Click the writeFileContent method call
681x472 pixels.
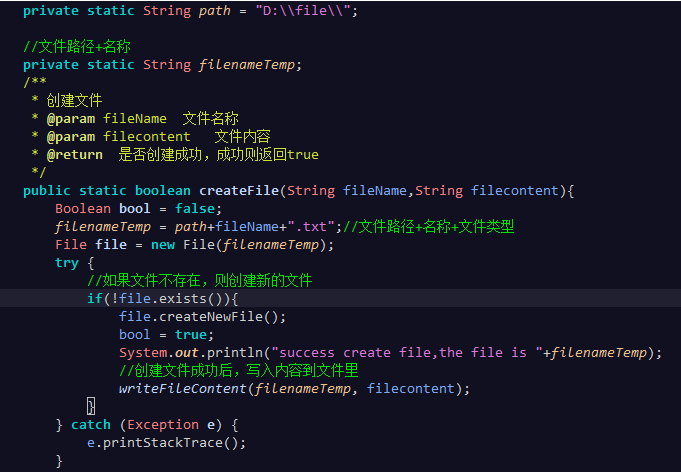click(x=294, y=389)
